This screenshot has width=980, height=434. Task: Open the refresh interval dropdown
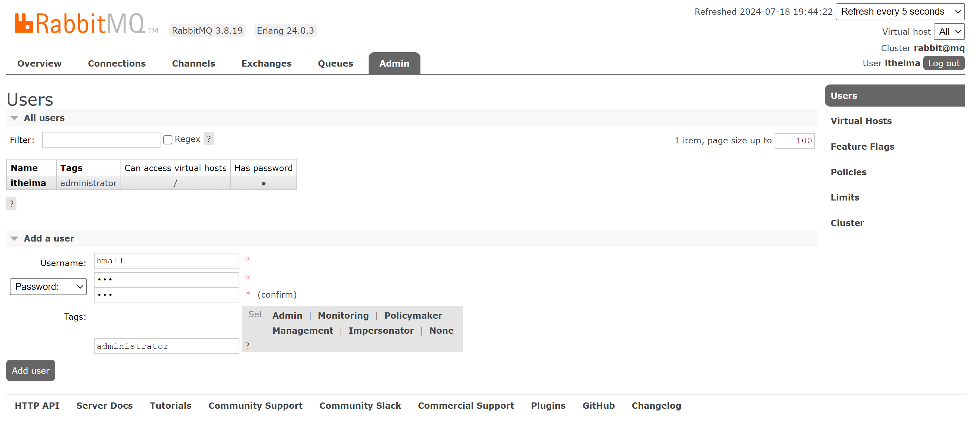(899, 12)
